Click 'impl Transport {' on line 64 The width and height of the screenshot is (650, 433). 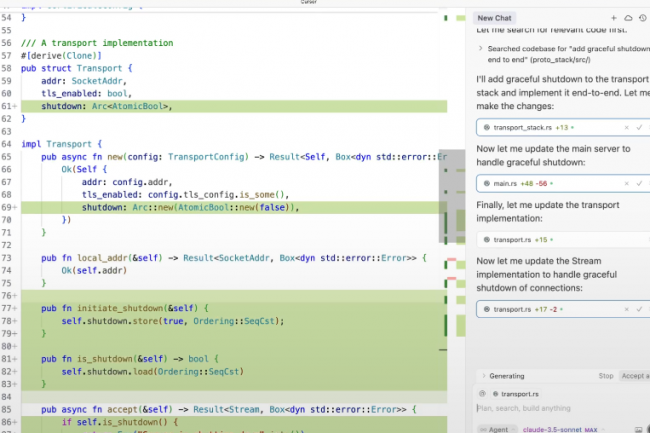click(x=61, y=144)
